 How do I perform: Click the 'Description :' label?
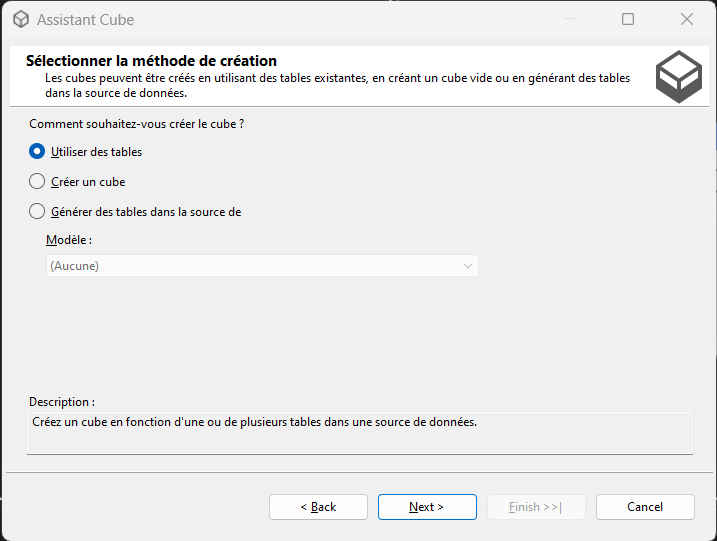tap(62, 402)
